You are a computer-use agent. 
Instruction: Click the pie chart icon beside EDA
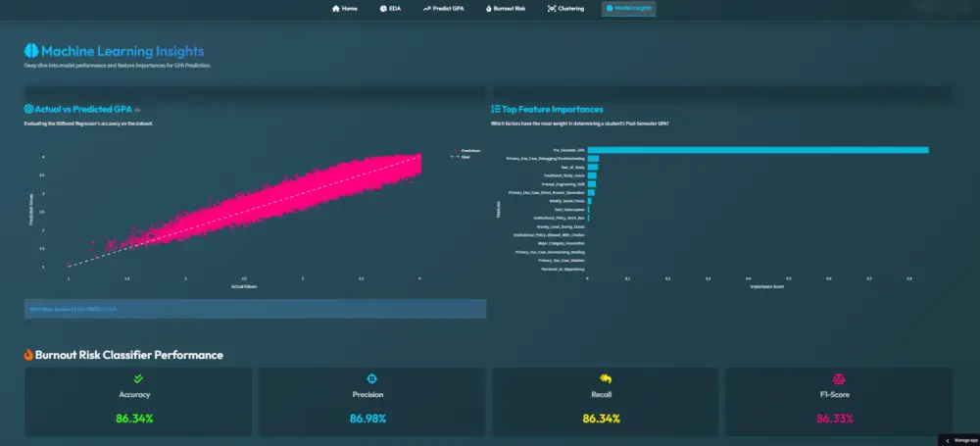(383, 9)
